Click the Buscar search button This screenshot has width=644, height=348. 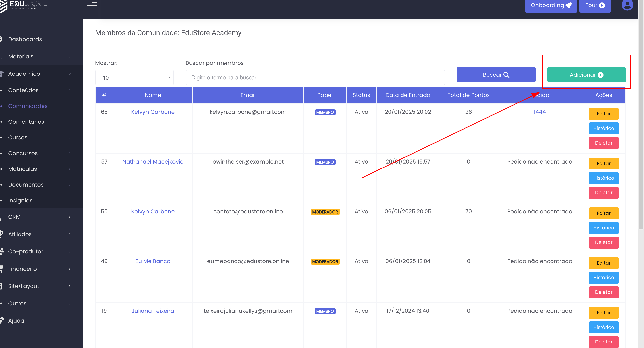(x=496, y=75)
